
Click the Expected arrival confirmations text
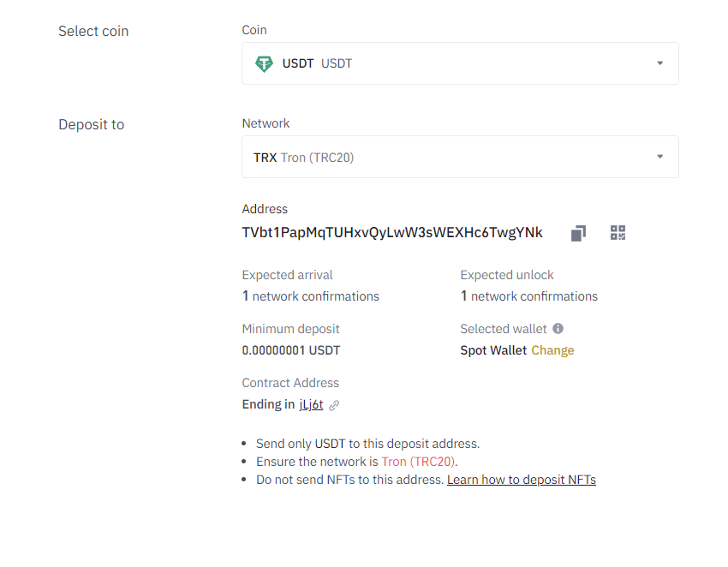(x=311, y=296)
